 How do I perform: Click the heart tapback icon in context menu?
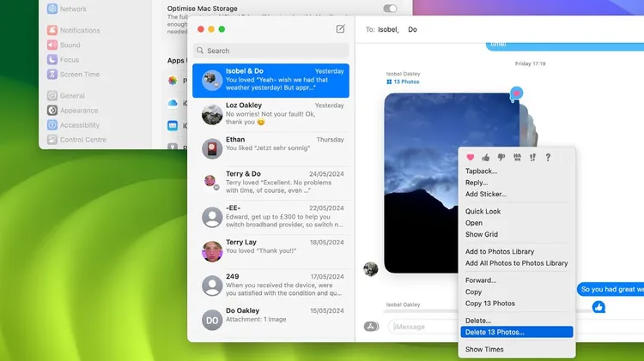471,157
